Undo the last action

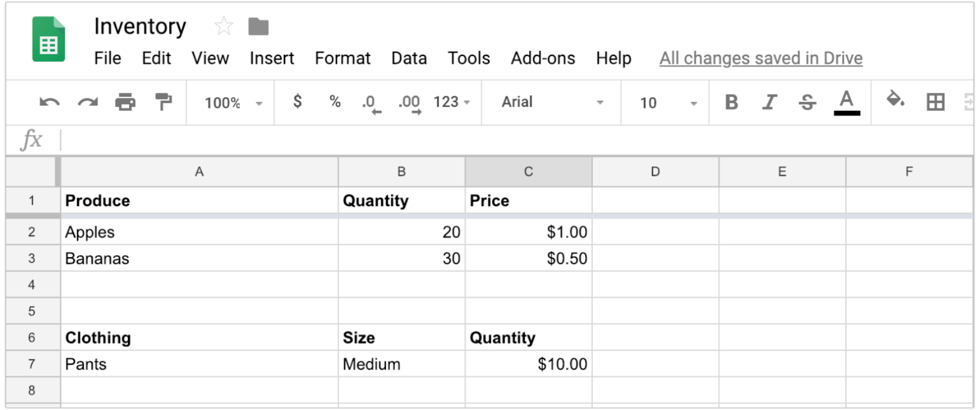[x=49, y=102]
